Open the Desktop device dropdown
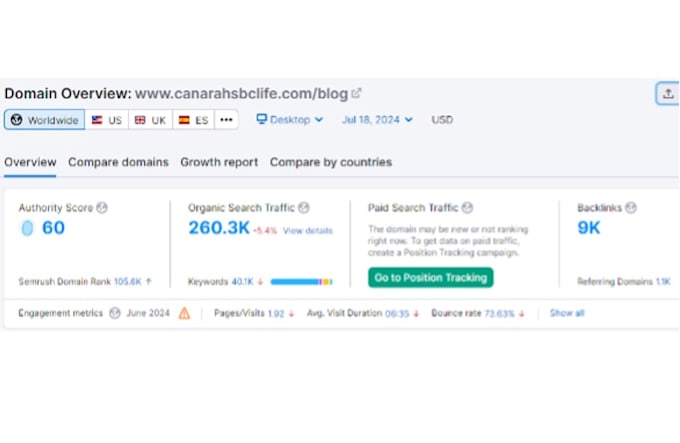 click(289, 119)
